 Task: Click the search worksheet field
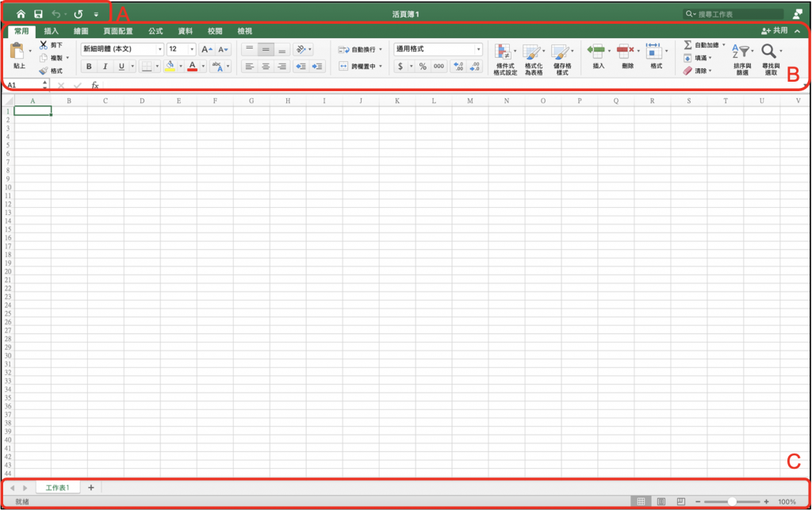click(733, 14)
